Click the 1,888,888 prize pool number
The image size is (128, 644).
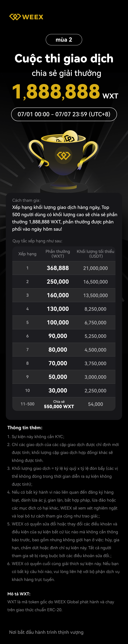pos(56,92)
